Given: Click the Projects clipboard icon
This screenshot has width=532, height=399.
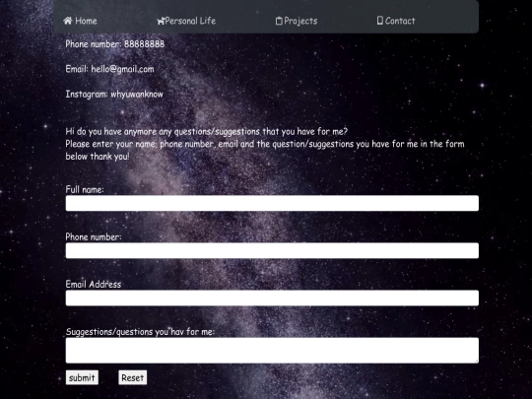Looking at the screenshot, I should [x=279, y=21].
